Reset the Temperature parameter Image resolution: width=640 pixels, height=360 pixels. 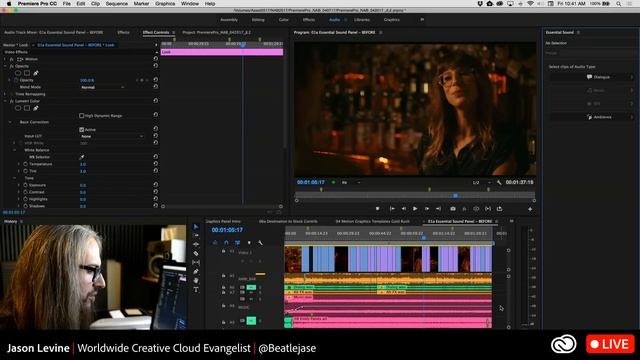click(x=156, y=164)
